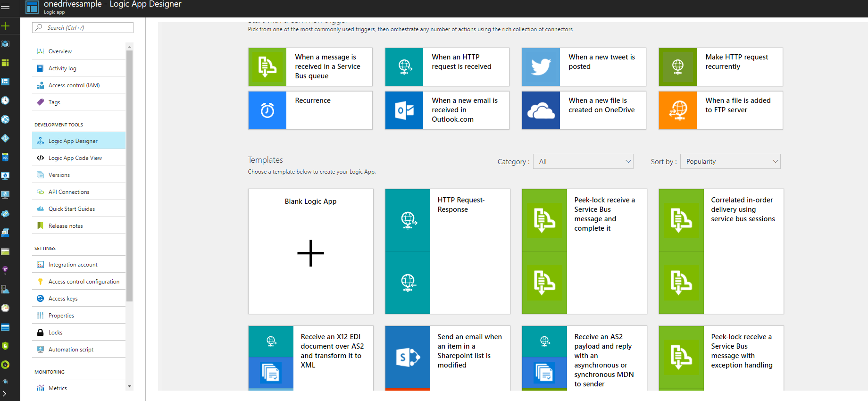Screen dimensions: 868x401
Task: Click the Outlook envelope icon
Action: pyautogui.click(x=404, y=110)
